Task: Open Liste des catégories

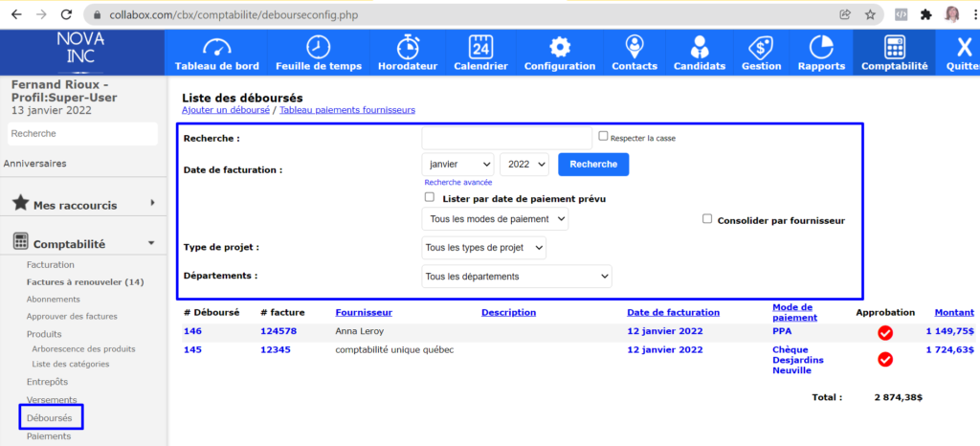Action: [71, 364]
